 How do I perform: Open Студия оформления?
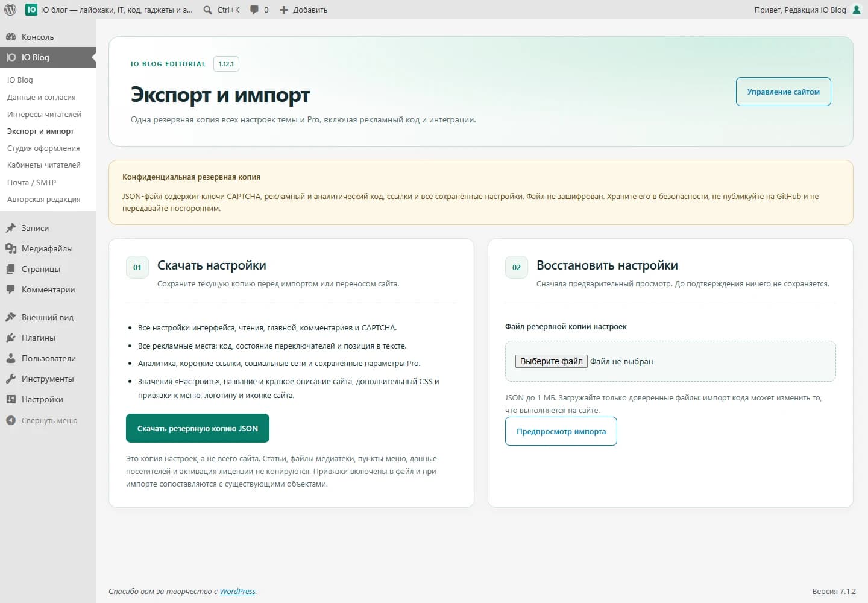point(43,148)
